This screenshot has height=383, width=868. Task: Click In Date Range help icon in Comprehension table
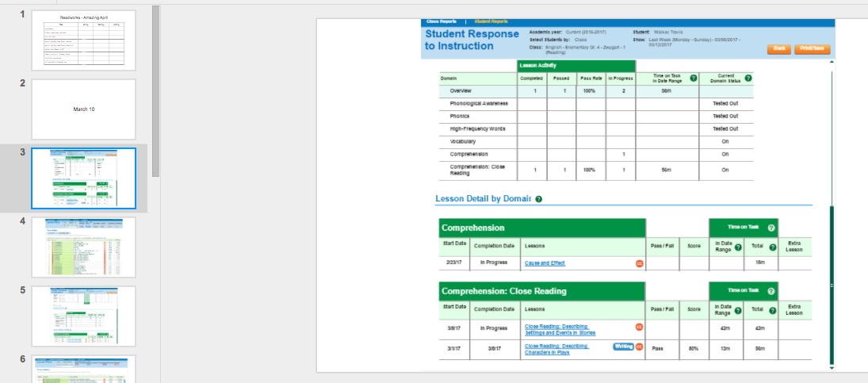pos(738,247)
